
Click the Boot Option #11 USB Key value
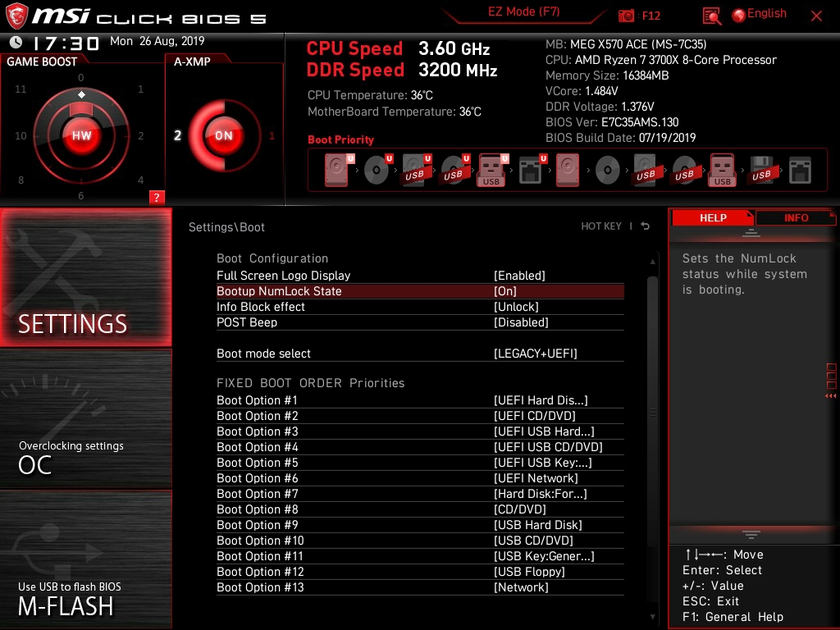pos(544,556)
